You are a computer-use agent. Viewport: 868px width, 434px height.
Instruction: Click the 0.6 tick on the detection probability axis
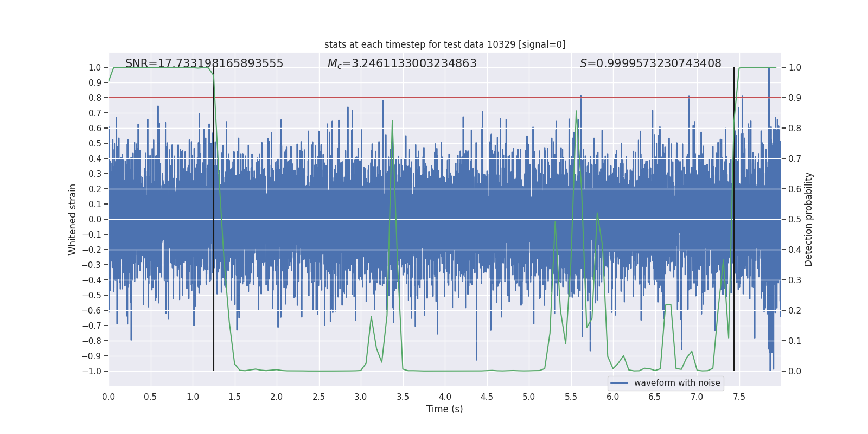tap(795, 189)
